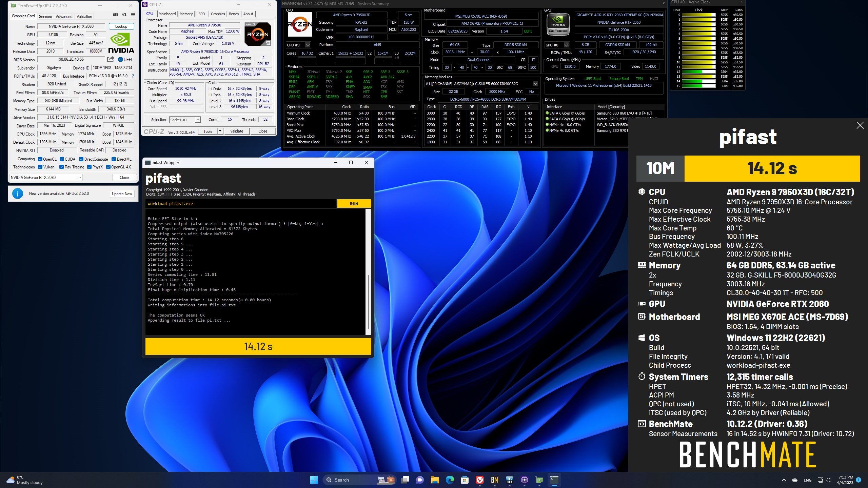Open the GPU selector dropdown in GPU-Z

click(46, 178)
